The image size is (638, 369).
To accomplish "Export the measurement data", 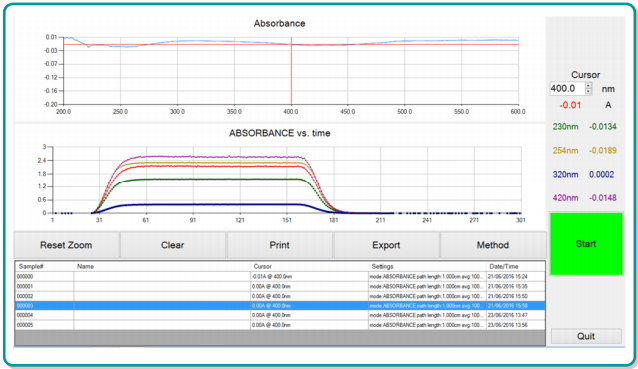I will point(386,245).
